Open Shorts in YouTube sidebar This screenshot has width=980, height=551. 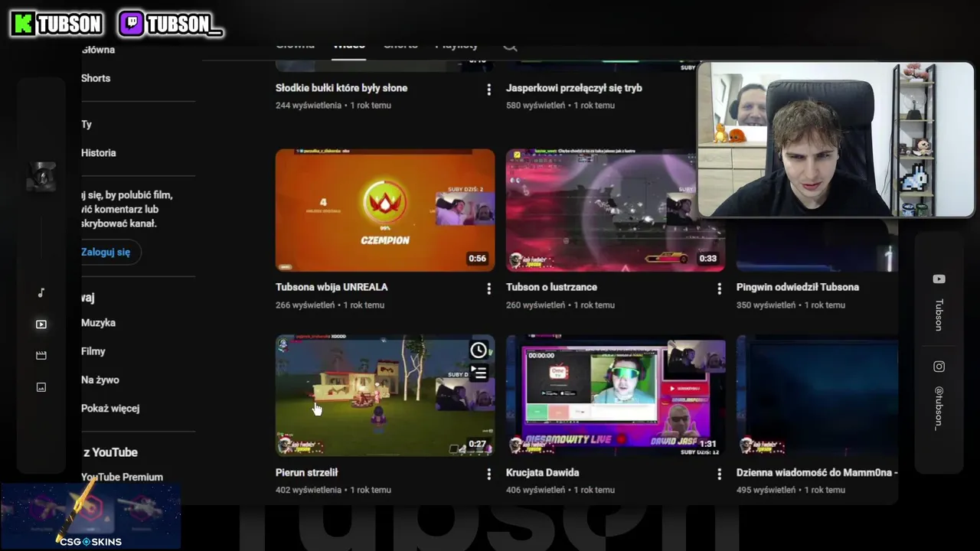(x=96, y=78)
